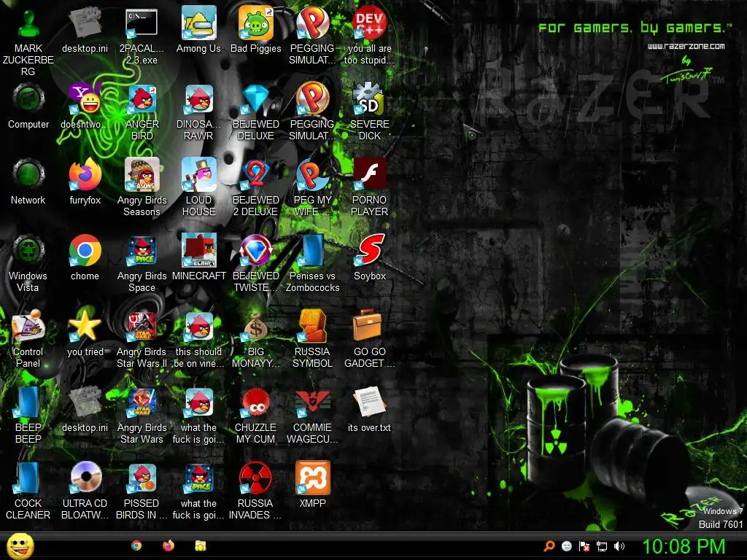747x560 pixels.
Task: Open the BIG MONAYY money bag shortcut
Action: pyautogui.click(x=256, y=326)
